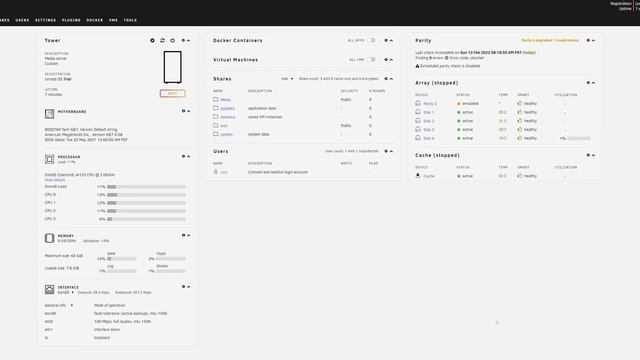
Task: Collapse the Interface section
Action: pos(188,287)
